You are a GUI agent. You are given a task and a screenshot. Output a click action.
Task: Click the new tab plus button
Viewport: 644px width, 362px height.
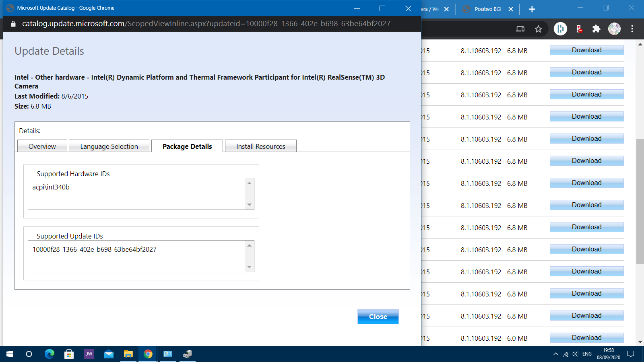532,9
